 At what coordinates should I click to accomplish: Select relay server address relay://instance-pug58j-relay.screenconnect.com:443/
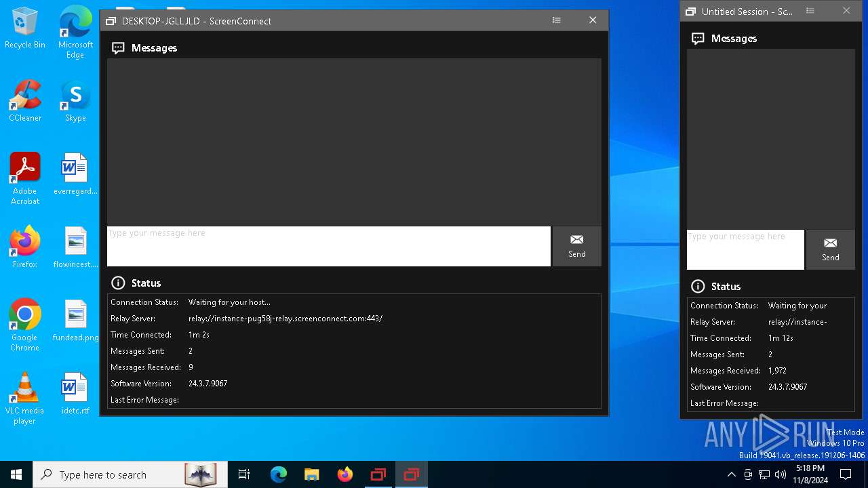285,319
